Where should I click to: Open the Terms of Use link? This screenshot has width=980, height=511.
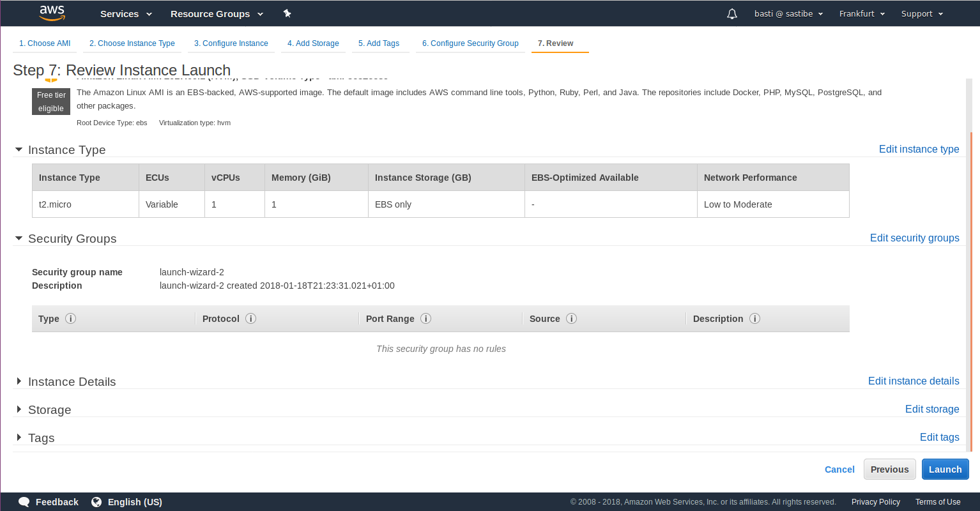[x=938, y=502]
